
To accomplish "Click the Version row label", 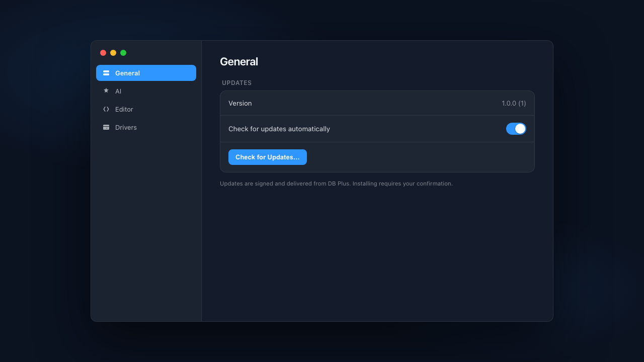I will pos(240,103).
